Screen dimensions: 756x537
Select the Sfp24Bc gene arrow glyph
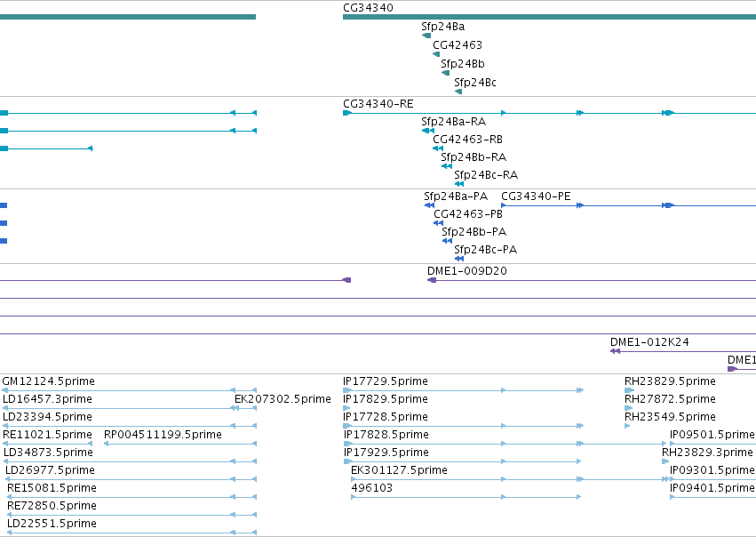(458, 92)
